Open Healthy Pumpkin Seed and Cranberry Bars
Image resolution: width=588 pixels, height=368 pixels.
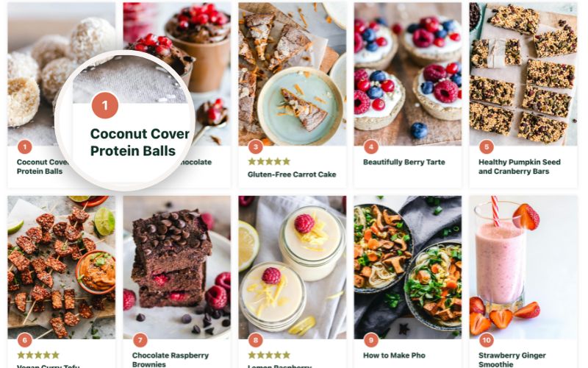click(x=520, y=167)
